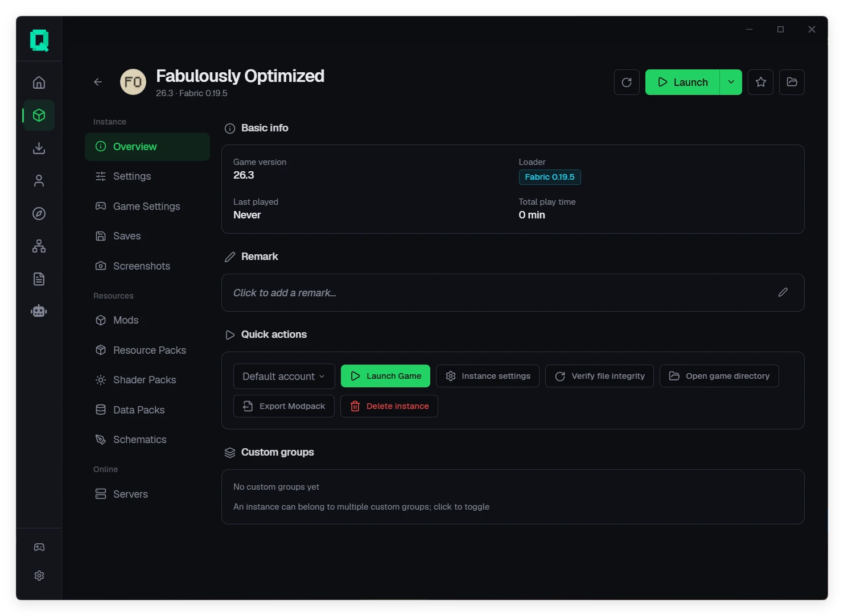Click the "No custom groups yet" text
The height and width of the screenshot is (616, 844).
click(x=276, y=487)
